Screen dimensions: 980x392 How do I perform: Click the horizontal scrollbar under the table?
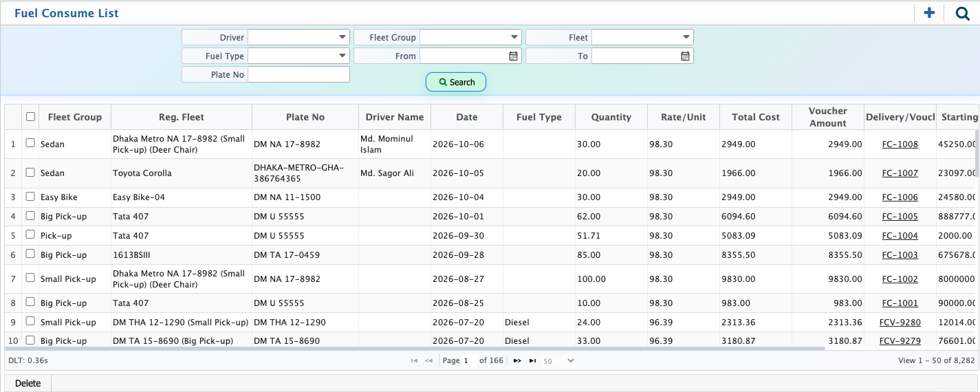pyautogui.click(x=415, y=349)
